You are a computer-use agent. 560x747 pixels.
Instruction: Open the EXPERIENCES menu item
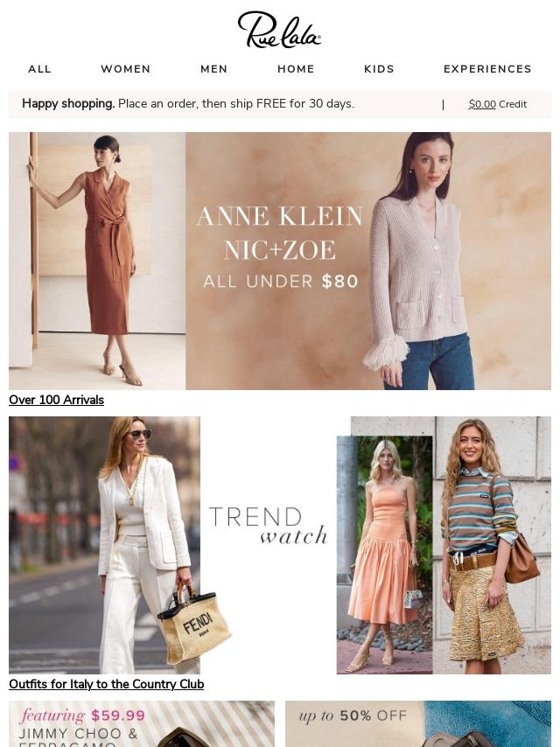point(487,69)
